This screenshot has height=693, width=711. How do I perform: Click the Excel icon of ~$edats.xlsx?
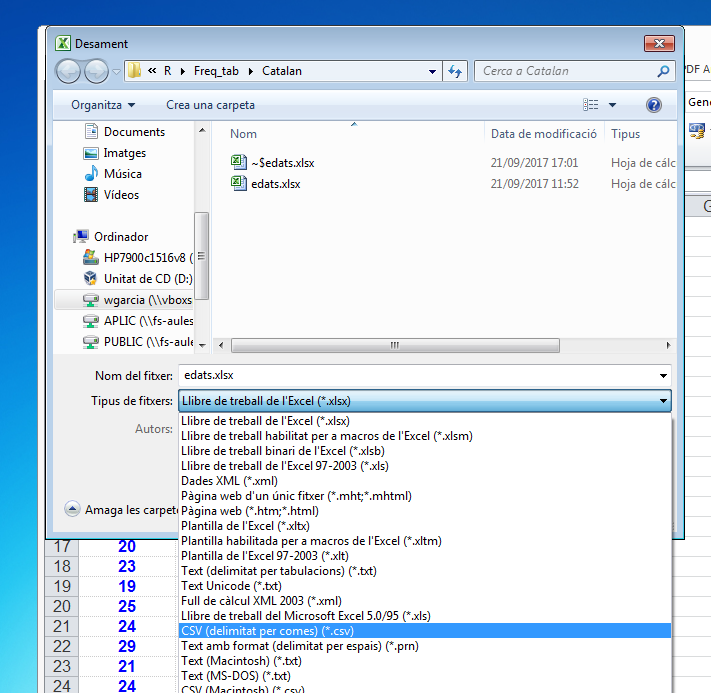pos(239,162)
